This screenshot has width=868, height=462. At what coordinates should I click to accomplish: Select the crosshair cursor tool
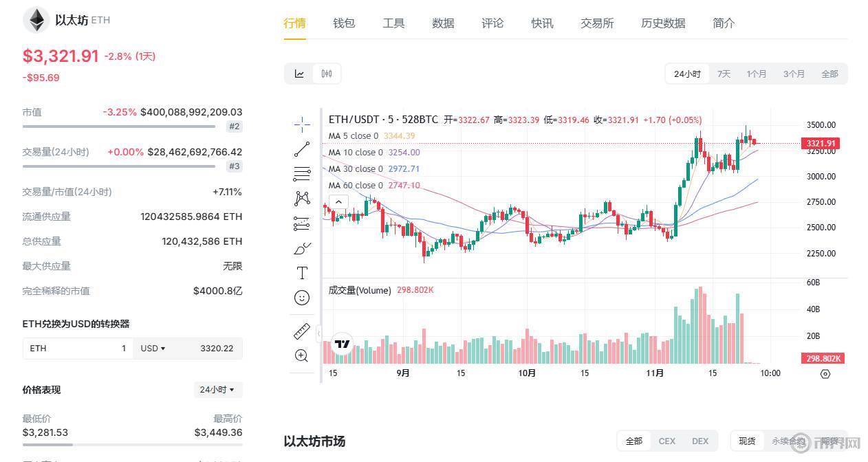pos(302,124)
